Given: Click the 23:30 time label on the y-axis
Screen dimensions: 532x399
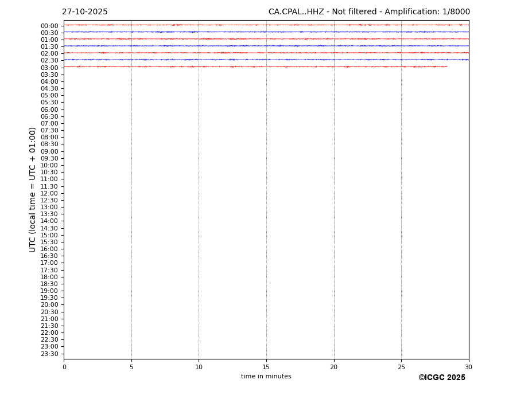Looking at the screenshot, I should [x=49, y=354].
